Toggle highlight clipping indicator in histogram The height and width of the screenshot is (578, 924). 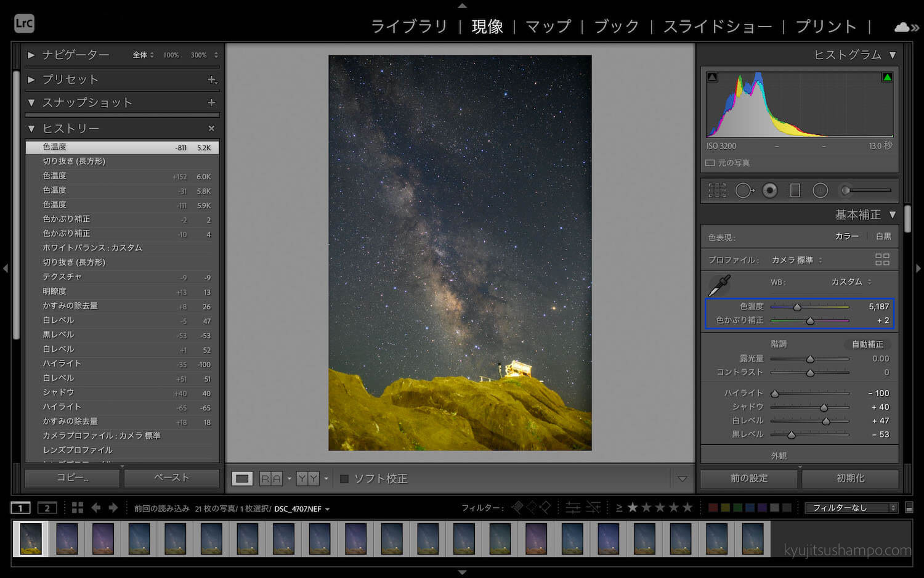click(x=887, y=77)
